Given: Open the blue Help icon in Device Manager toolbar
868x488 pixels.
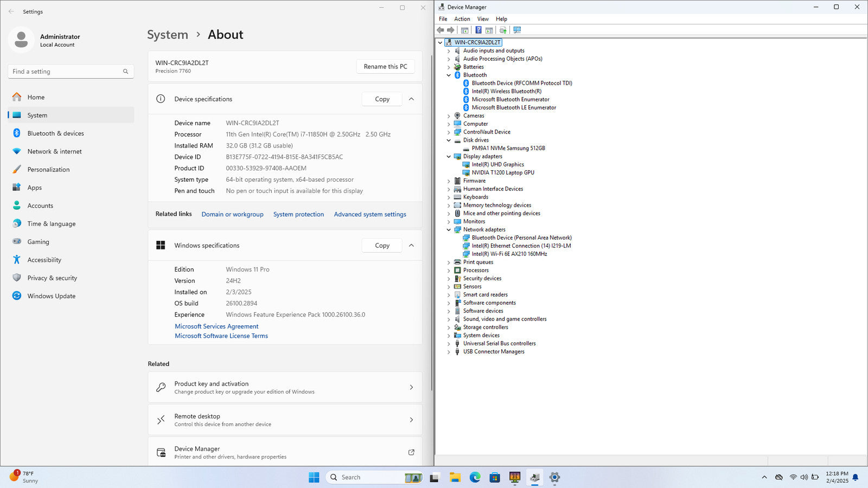Looking at the screenshot, I should click(x=478, y=30).
